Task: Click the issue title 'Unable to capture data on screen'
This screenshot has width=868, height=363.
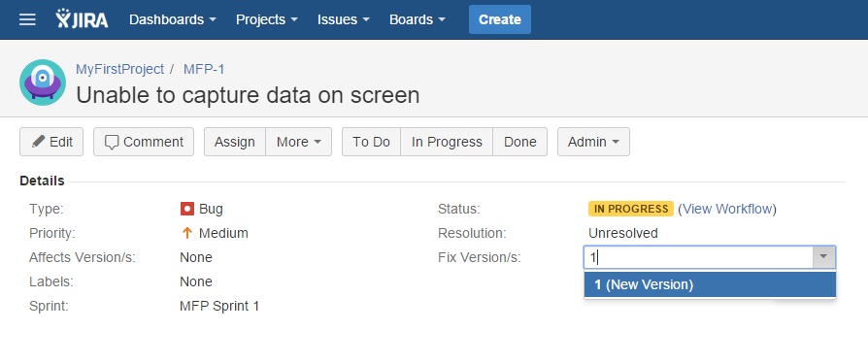Action: (248, 95)
